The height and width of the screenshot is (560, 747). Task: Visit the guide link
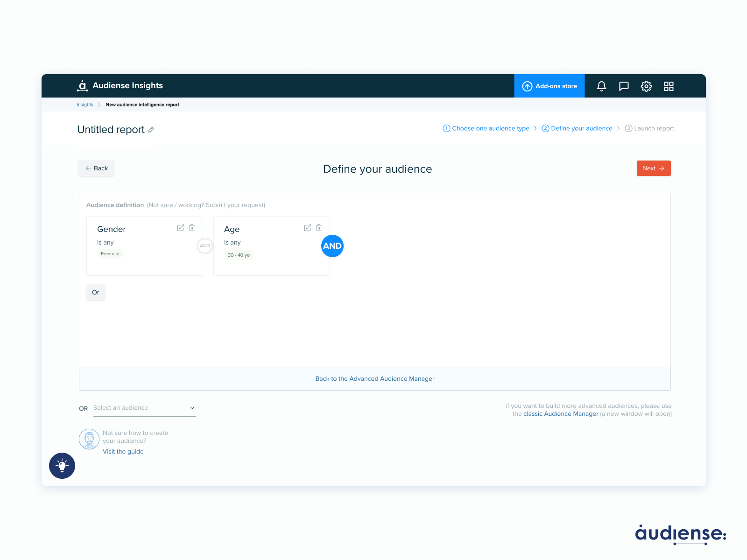(123, 451)
